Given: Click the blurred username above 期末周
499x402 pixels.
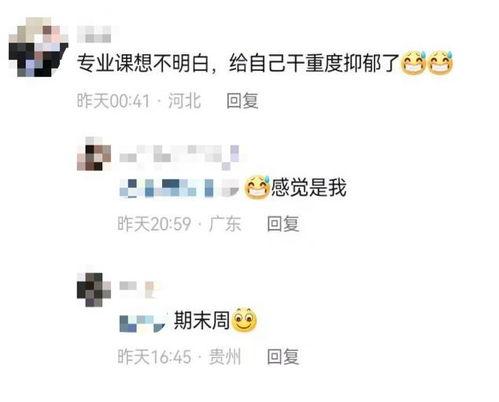Looking at the screenshot, I should [x=139, y=289].
